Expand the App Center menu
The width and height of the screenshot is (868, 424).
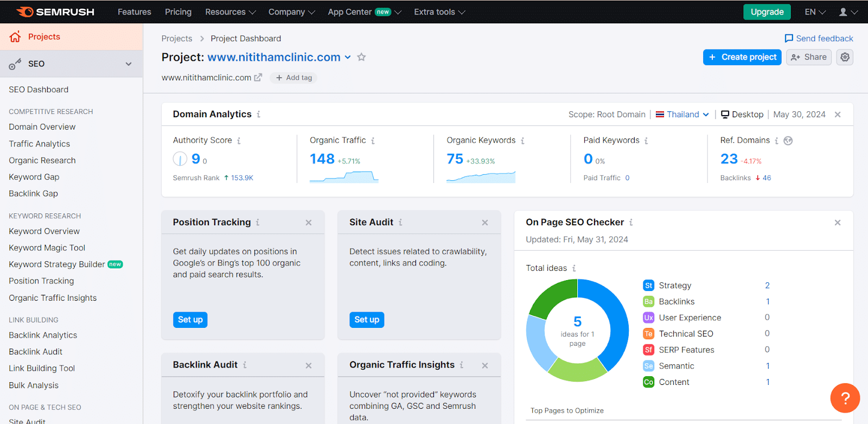364,12
